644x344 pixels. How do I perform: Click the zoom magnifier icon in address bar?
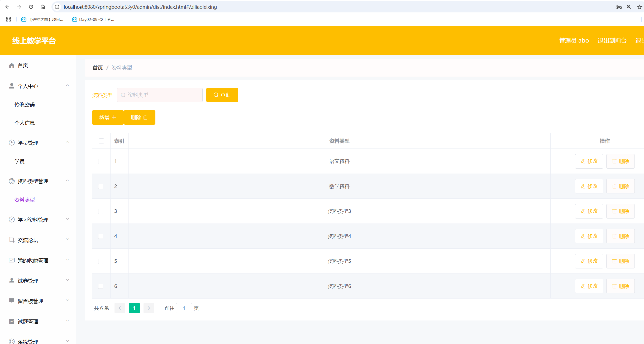coord(629,7)
